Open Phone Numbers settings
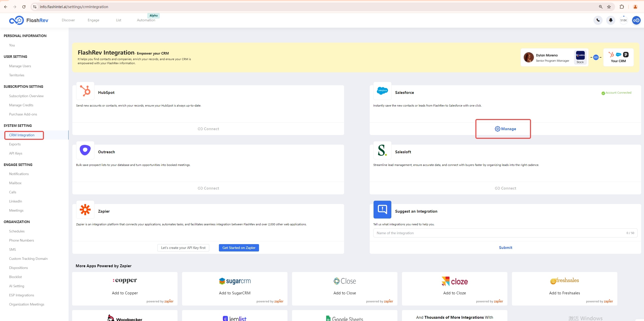 point(22,240)
